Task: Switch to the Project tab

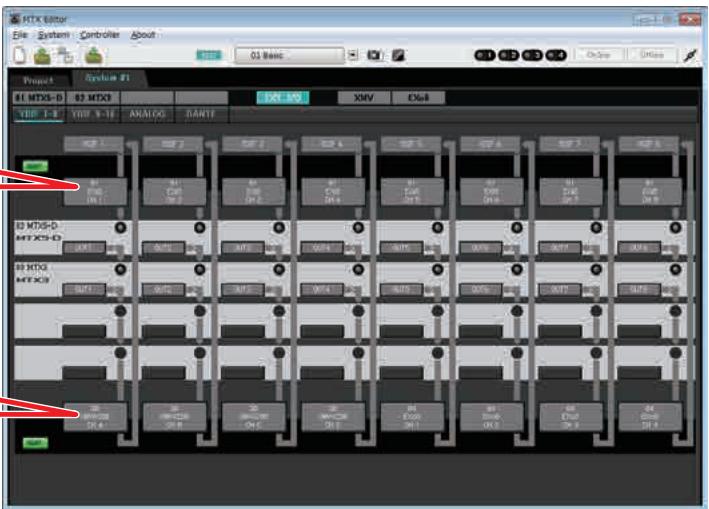Action: click(38, 80)
